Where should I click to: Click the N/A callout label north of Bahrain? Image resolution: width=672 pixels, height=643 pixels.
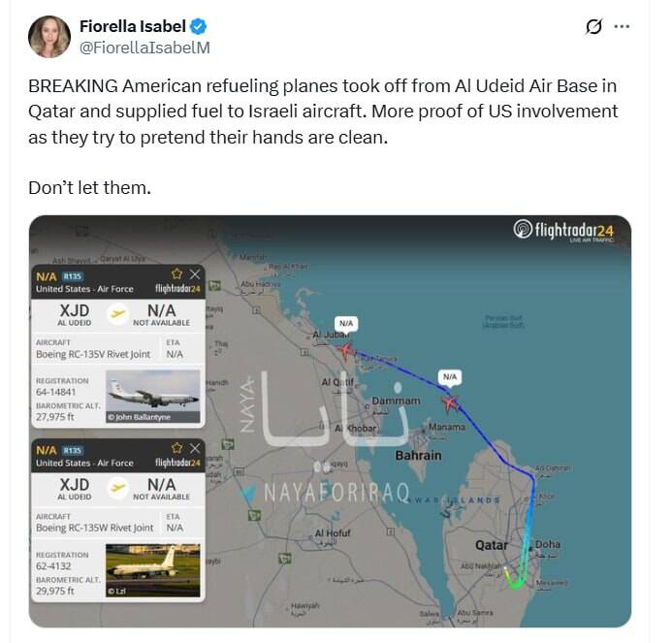[x=449, y=375]
